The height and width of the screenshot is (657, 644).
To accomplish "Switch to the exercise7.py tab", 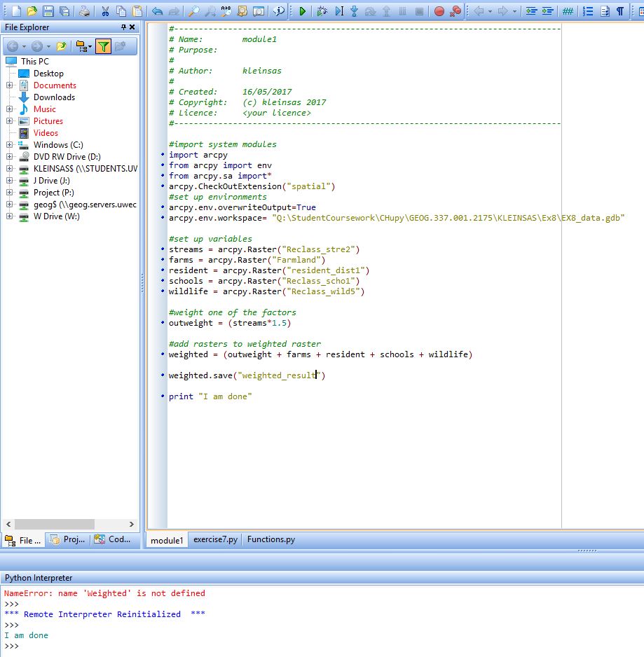I will coord(215,539).
